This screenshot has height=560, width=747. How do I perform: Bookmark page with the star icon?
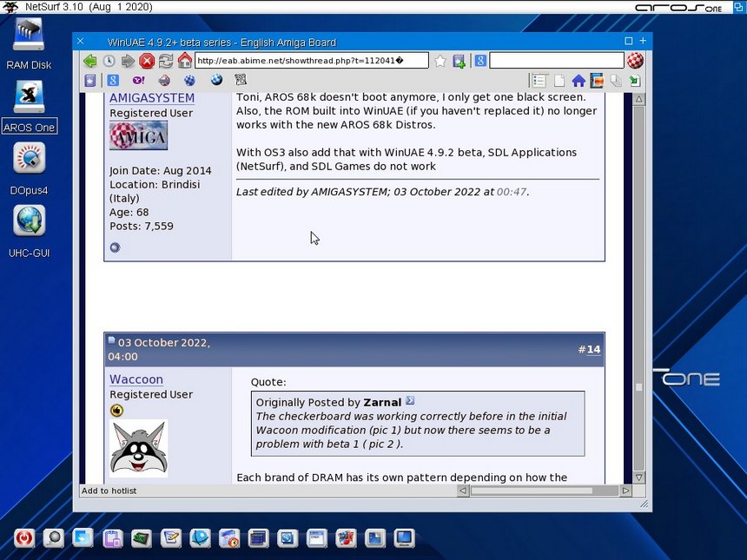tap(440, 61)
